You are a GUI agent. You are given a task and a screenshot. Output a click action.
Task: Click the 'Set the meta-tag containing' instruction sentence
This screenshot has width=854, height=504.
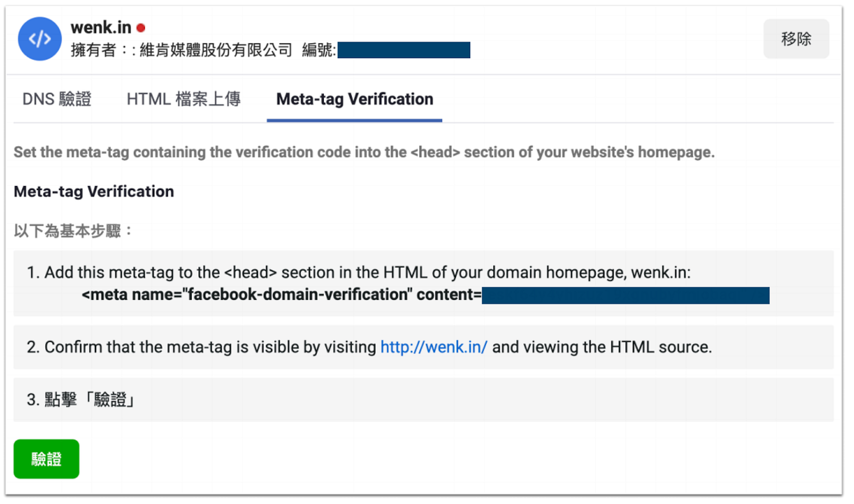[x=364, y=152]
